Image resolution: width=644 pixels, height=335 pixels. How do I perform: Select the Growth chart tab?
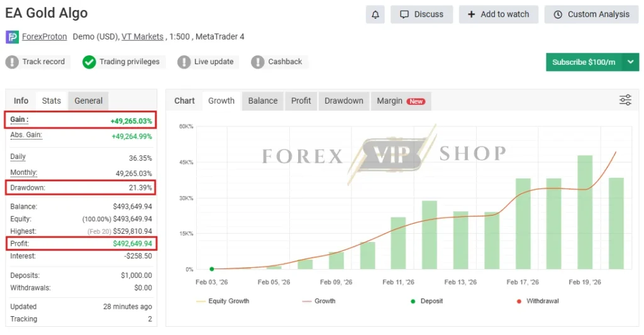click(221, 101)
